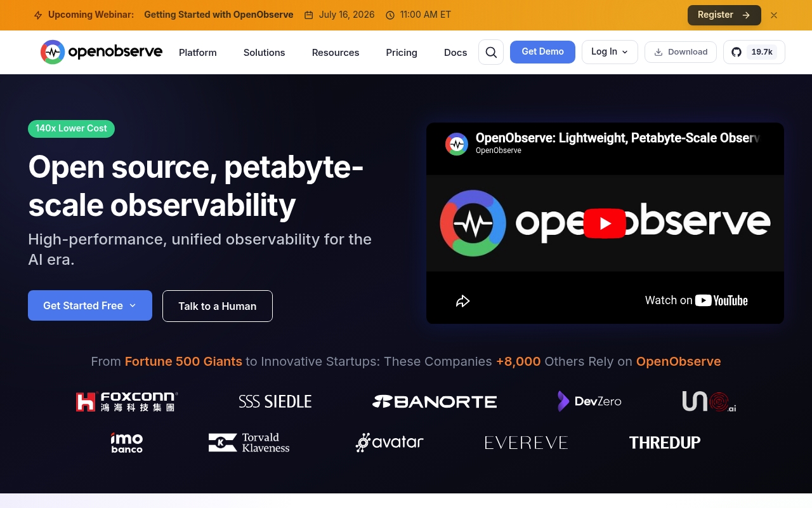Open the Platform menu
This screenshot has height=508, width=812.
[198, 53]
